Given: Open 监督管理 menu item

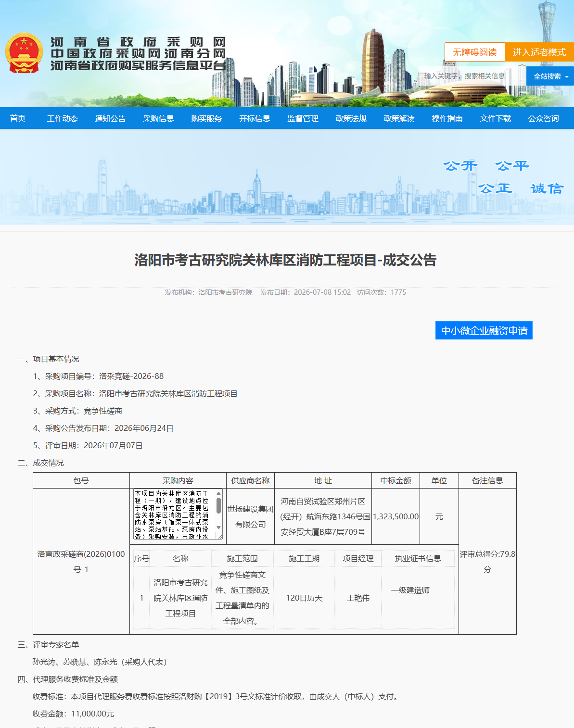Looking at the screenshot, I should tap(303, 118).
